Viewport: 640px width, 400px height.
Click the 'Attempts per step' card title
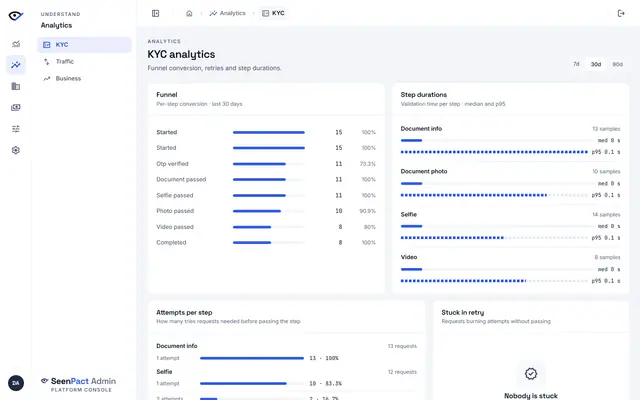tap(184, 313)
